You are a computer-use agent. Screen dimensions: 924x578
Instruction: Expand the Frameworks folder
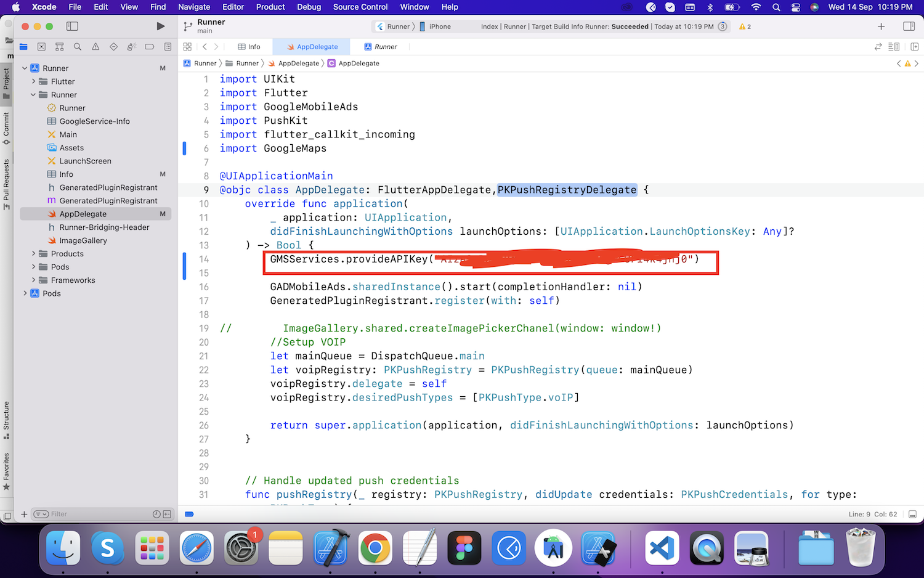pos(33,280)
